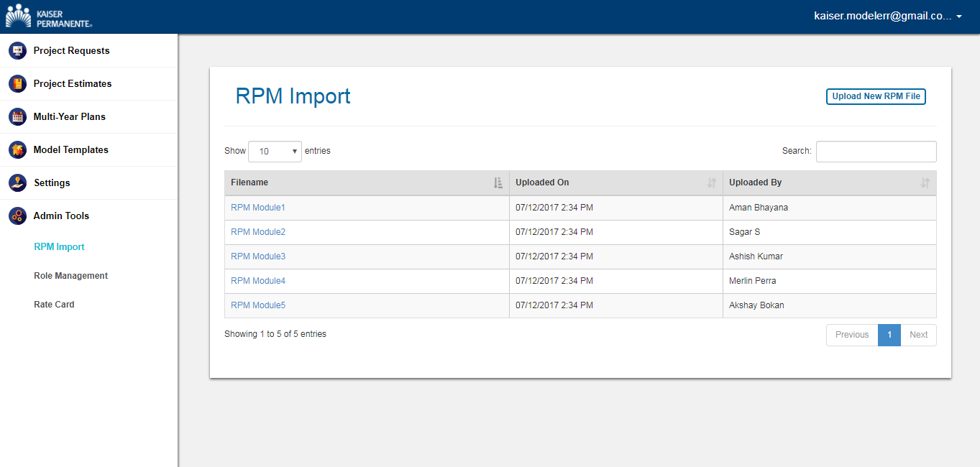980x467 pixels.
Task: Click the Multi-Year Plans calendar icon
Action: click(17, 117)
